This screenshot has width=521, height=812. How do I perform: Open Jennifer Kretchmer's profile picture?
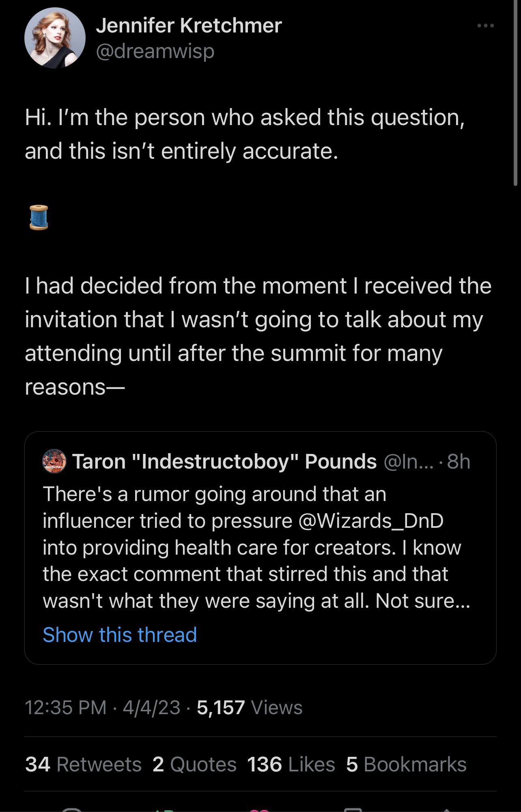(55, 38)
